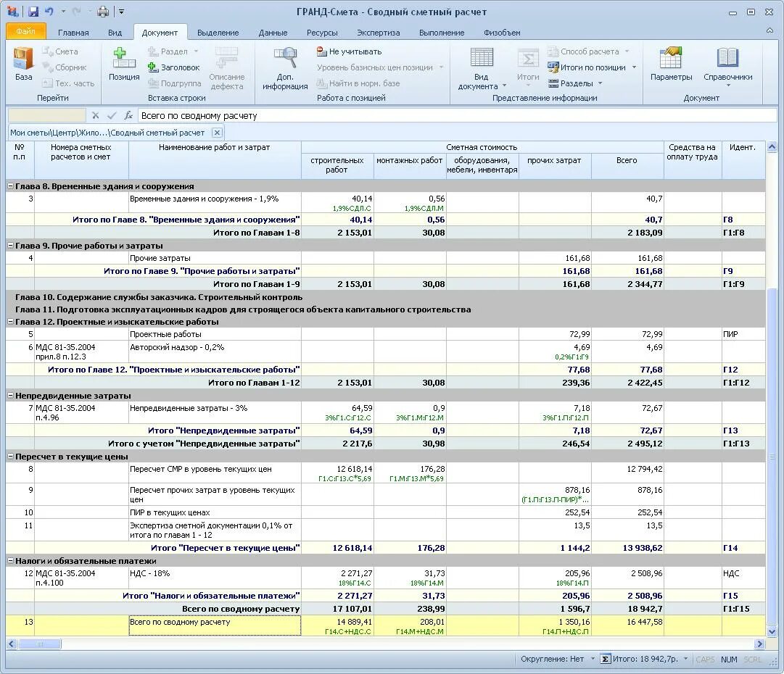784x674 pixels.
Task: Save document from quick access toolbar
Action: coord(33,12)
